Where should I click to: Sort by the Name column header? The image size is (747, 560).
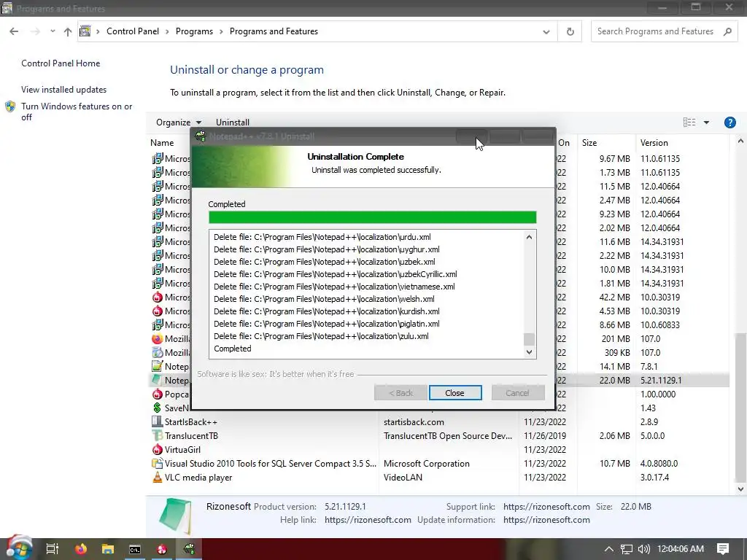click(x=162, y=143)
